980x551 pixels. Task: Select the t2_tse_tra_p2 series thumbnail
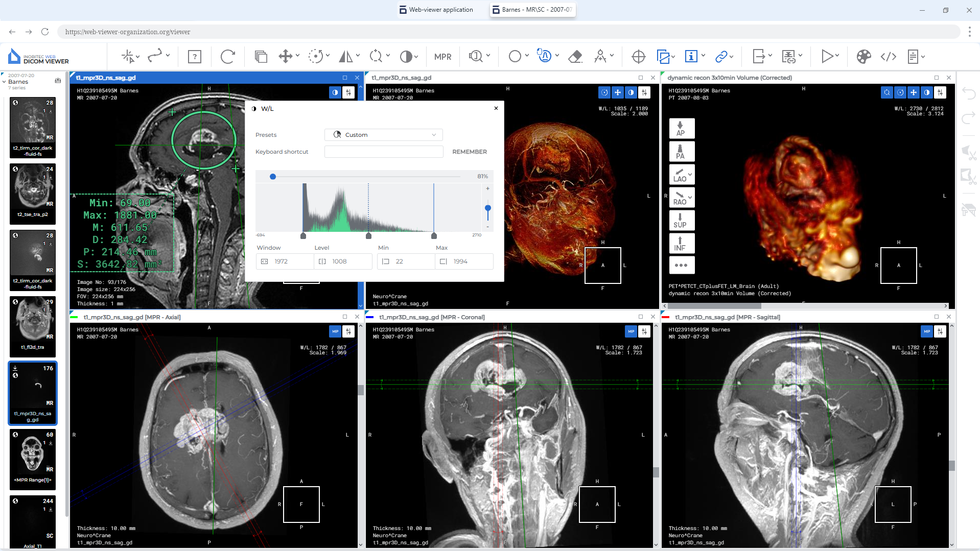coord(32,194)
